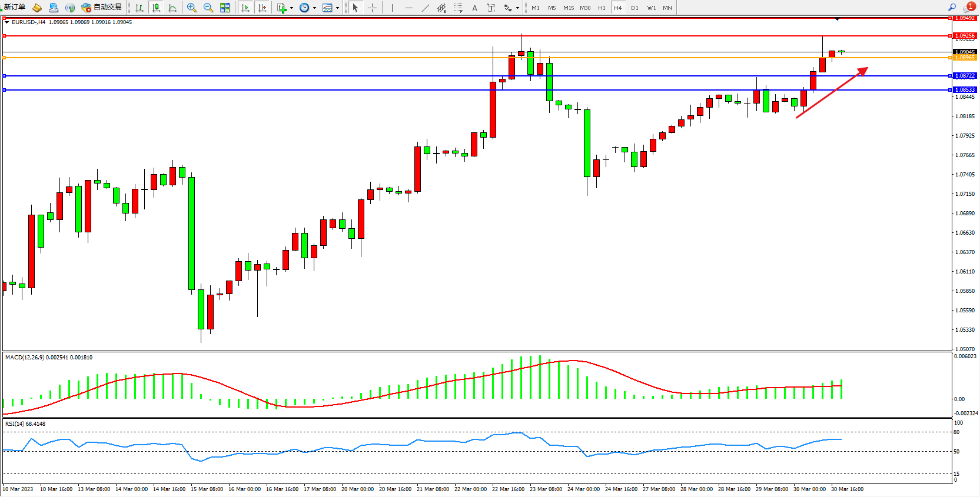Toggle chart auto scroll
The image size is (980, 497).
tap(245, 8)
